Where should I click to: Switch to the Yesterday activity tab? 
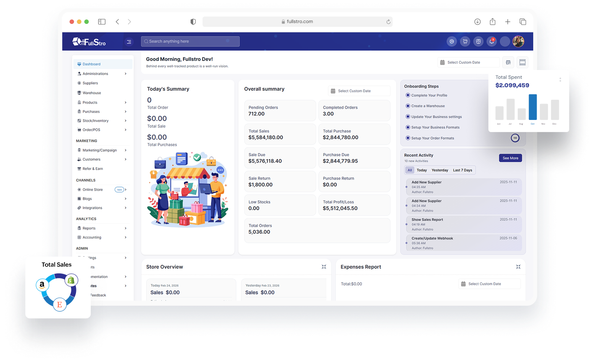[x=440, y=170]
